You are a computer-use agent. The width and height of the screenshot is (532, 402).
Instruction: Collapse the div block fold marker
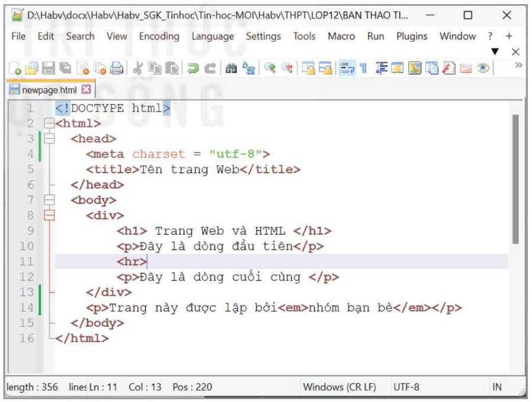49,216
